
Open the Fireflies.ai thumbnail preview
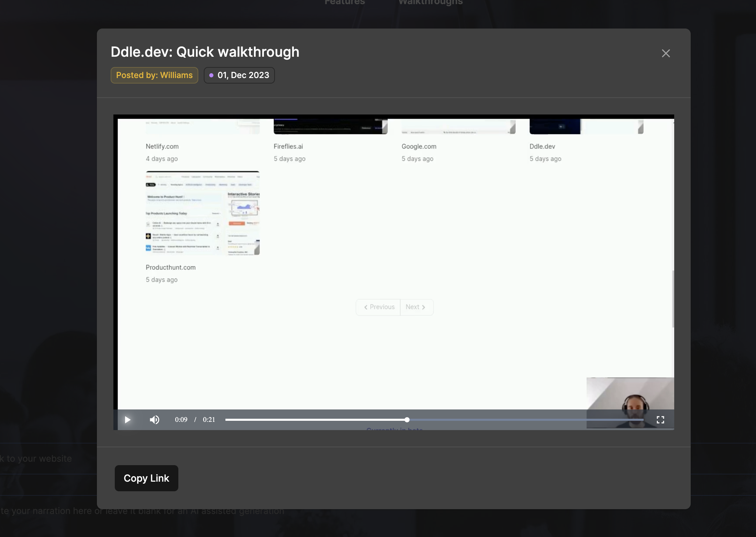coord(330,127)
